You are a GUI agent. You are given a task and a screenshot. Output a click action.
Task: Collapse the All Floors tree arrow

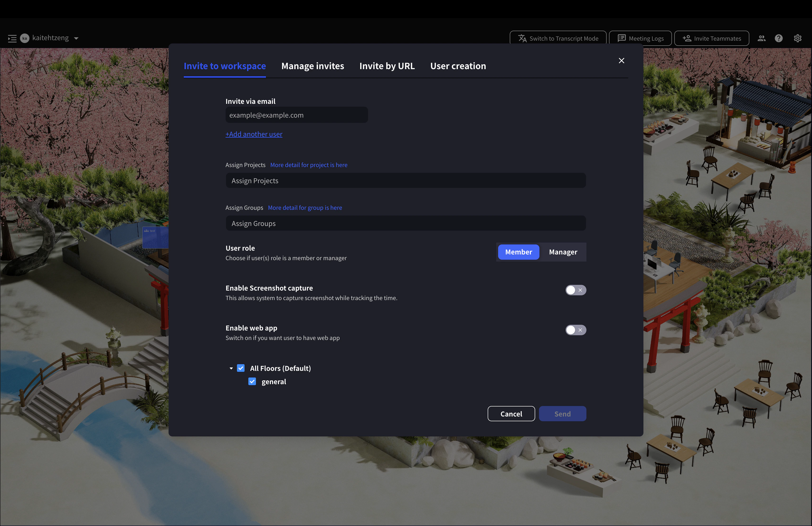click(x=231, y=368)
